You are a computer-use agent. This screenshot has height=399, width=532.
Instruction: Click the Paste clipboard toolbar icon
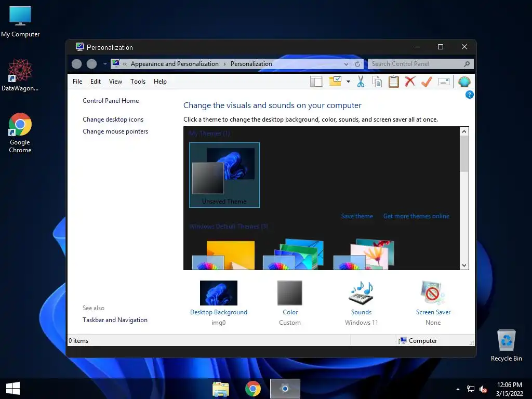pos(394,82)
